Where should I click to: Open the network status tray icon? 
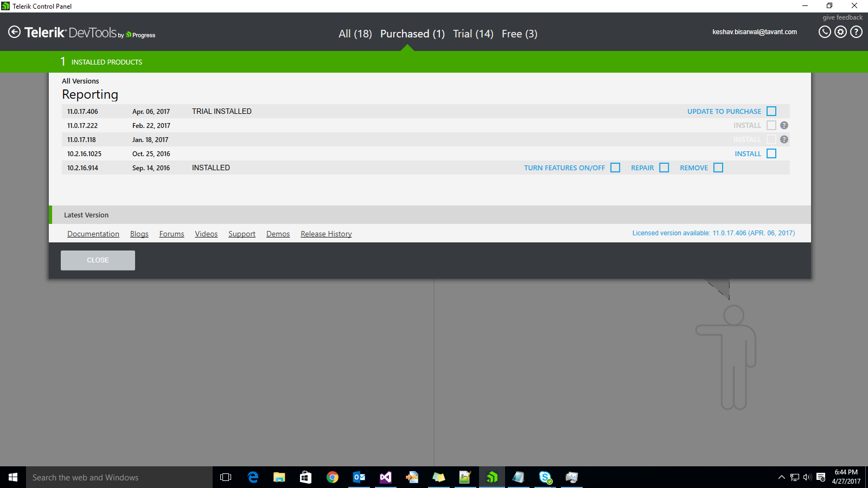point(795,477)
